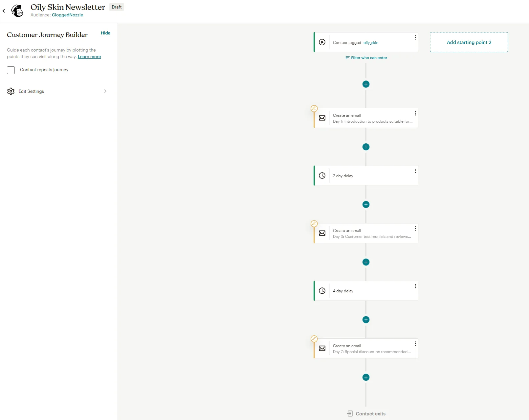Open options menu for Day 3 email

click(415, 228)
